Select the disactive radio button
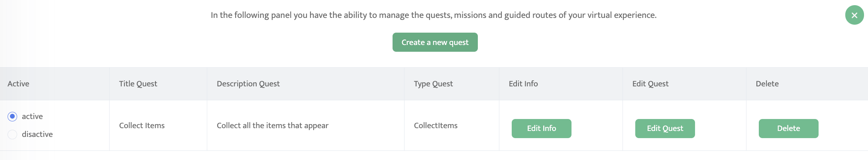 12,135
